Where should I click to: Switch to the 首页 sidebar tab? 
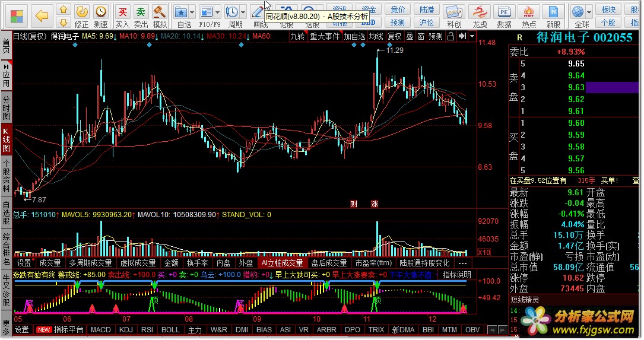(x=6, y=46)
